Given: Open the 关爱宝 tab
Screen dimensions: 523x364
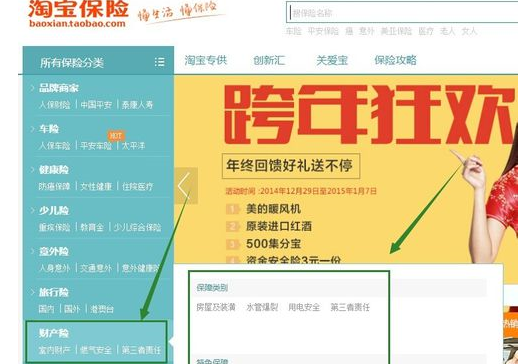Looking at the screenshot, I should (332, 60).
